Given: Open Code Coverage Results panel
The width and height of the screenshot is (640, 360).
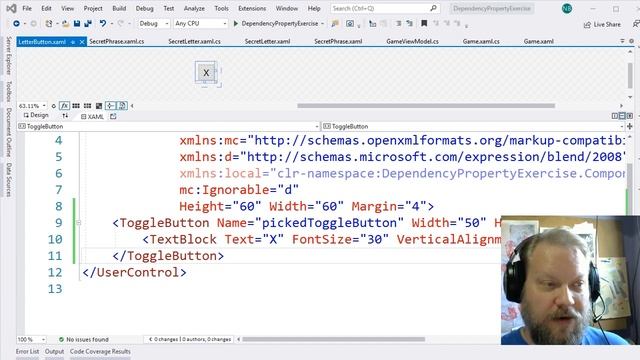Looking at the screenshot, I should click(x=100, y=351).
